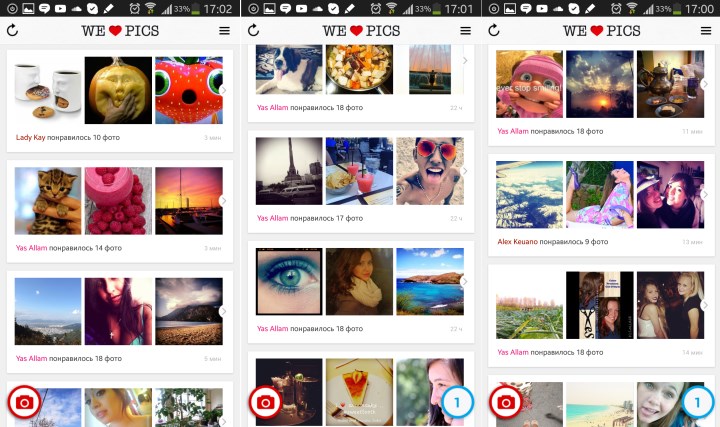Open the man with red sunglasses photo
The height and width of the screenshot is (427, 720).
click(430, 171)
